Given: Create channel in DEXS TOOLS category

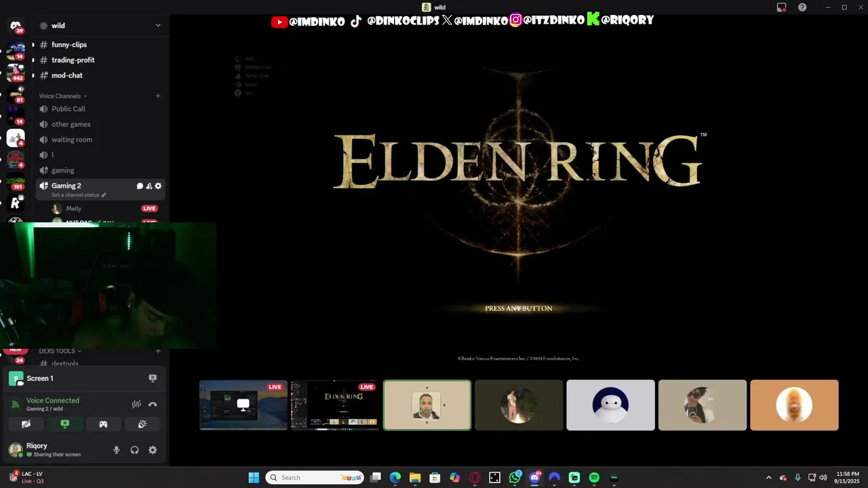Looking at the screenshot, I should (x=158, y=351).
